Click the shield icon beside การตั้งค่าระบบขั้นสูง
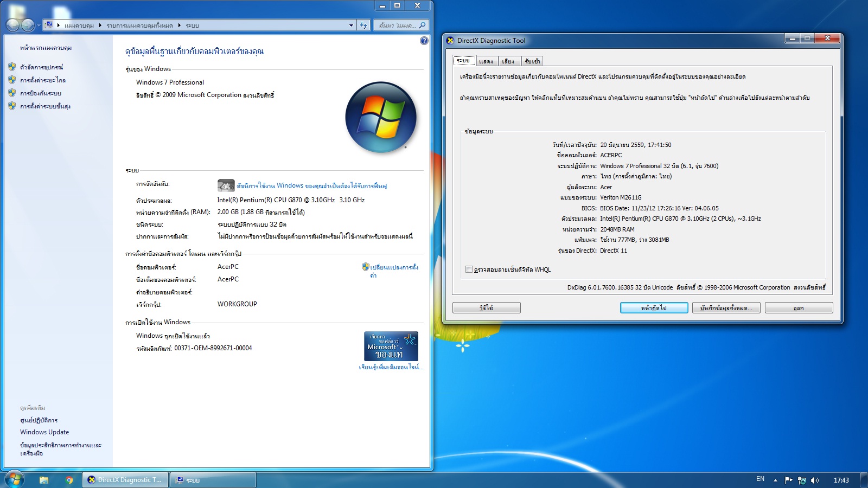Viewport: 868px width, 488px height. click(x=12, y=106)
